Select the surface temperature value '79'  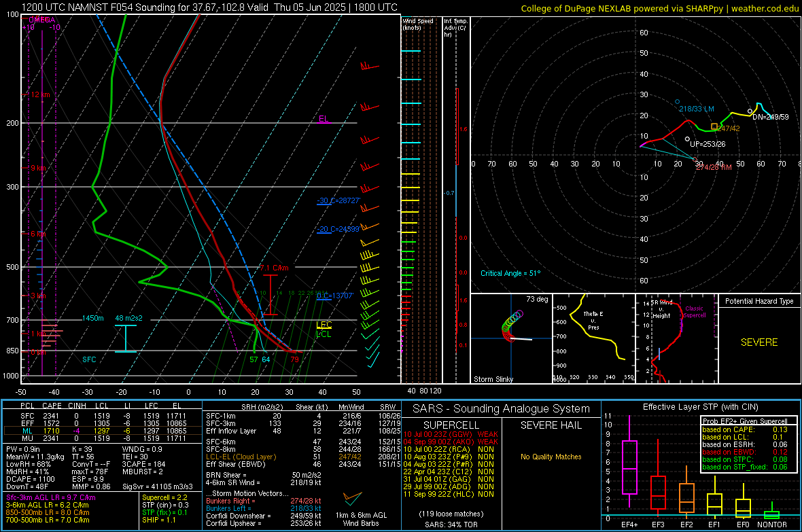pyautogui.click(x=294, y=359)
